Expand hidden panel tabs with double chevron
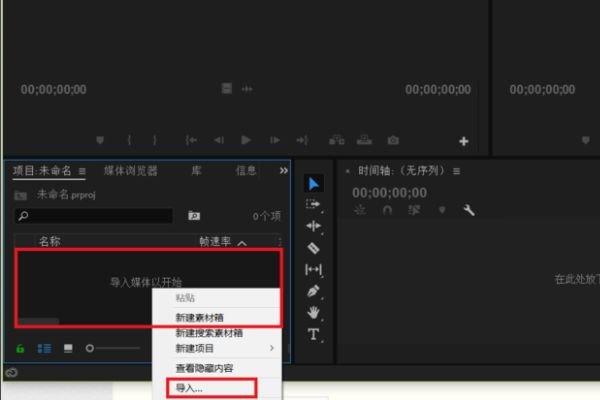This screenshot has width=600, height=400. coord(284,171)
